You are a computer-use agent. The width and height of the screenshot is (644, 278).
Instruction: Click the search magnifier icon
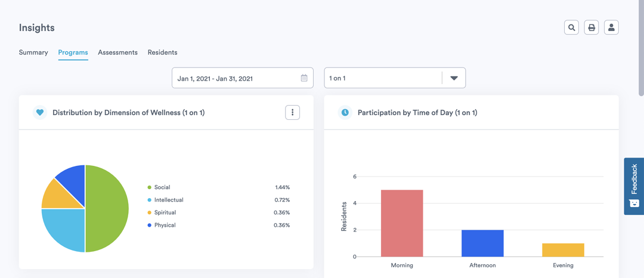[571, 27]
